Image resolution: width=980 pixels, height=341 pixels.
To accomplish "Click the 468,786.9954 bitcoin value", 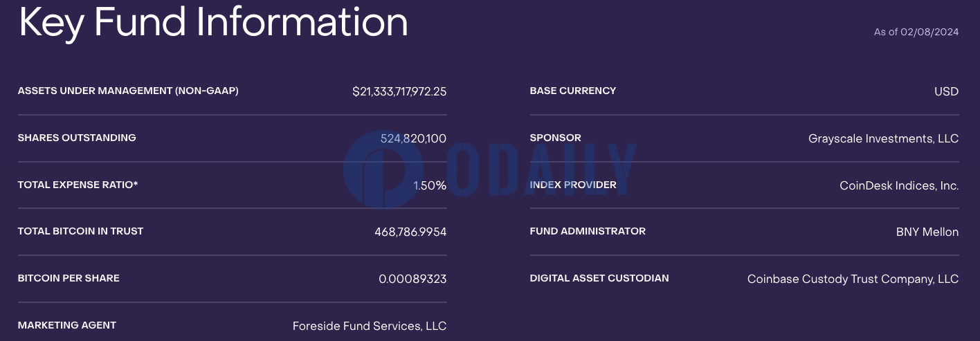I will pyautogui.click(x=410, y=232).
